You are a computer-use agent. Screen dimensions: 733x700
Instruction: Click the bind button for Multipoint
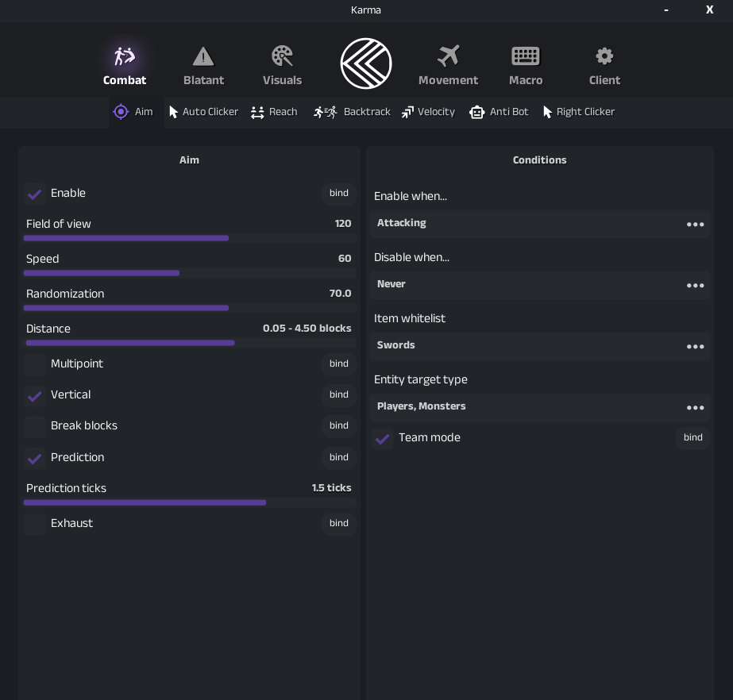tap(339, 363)
